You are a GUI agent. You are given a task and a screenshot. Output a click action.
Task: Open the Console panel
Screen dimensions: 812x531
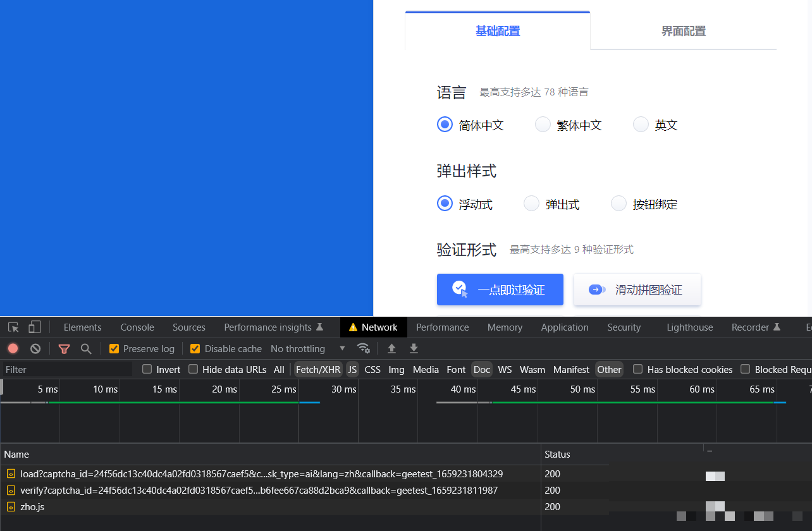(x=137, y=327)
